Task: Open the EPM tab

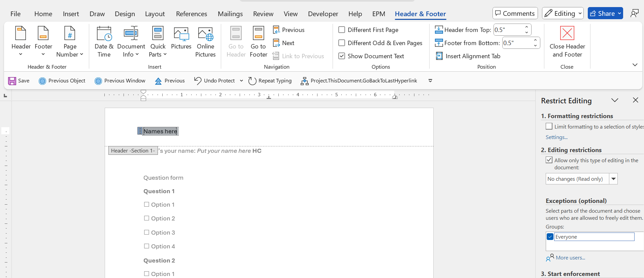Action: (x=379, y=14)
